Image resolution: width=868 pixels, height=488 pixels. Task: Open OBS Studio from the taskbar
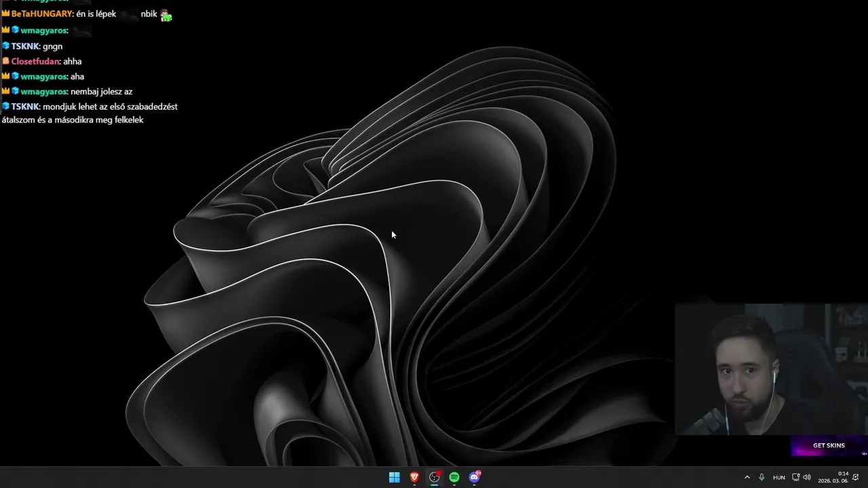click(x=435, y=477)
